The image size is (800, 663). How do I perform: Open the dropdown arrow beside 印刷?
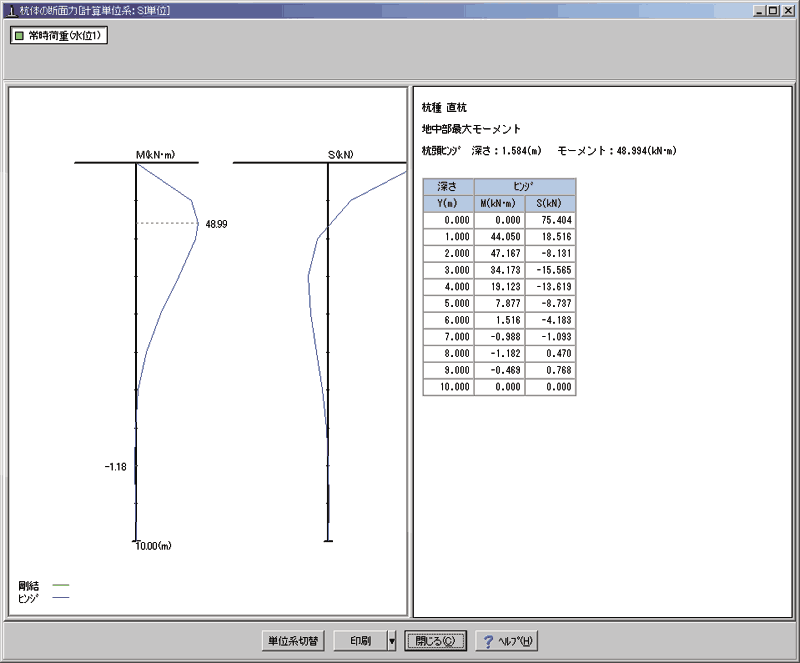click(x=391, y=641)
